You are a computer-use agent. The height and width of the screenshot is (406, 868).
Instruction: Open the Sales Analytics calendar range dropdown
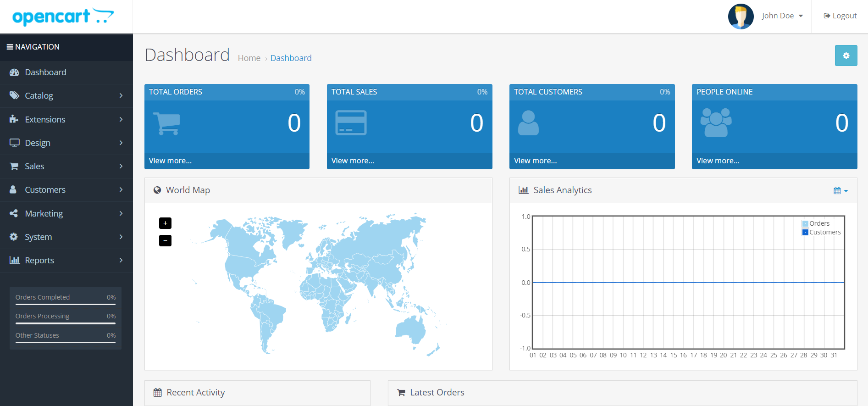tap(840, 190)
